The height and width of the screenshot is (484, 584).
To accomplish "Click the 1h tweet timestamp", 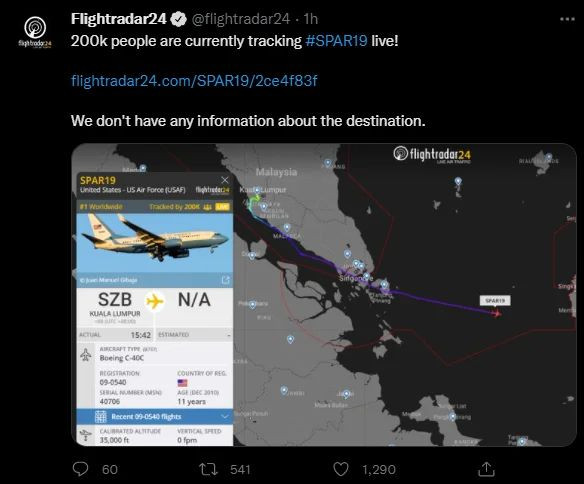I will 311,19.
